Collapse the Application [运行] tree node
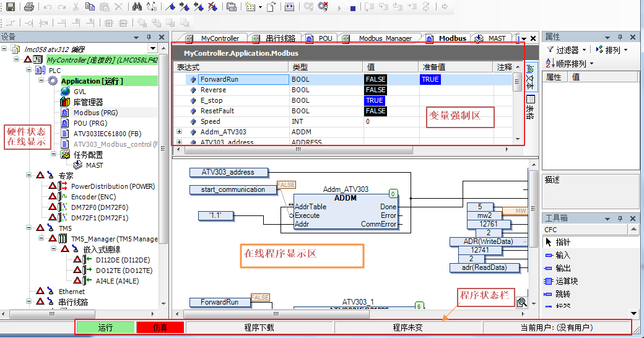 [41, 81]
